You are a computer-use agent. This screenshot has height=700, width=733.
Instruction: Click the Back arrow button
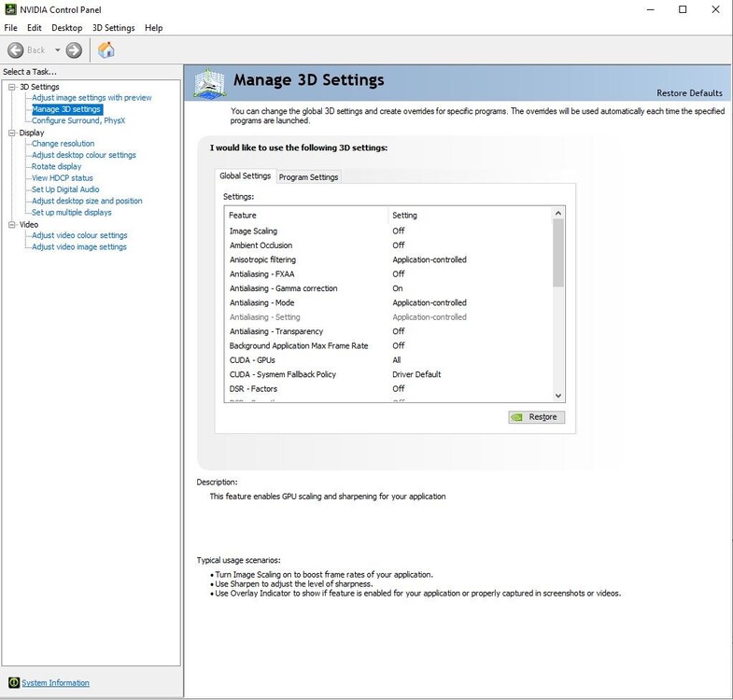click(16, 50)
